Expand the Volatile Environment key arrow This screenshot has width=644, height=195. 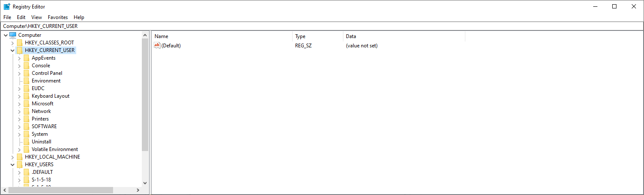[x=19, y=149]
